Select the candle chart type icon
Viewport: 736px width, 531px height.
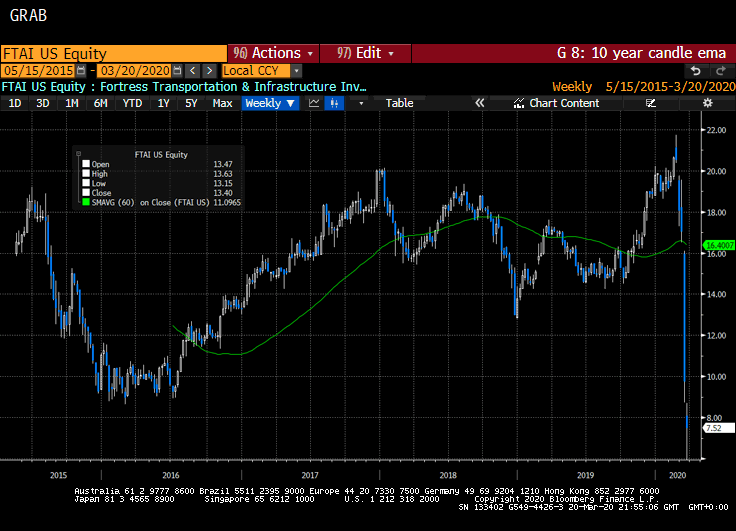click(334, 103)
